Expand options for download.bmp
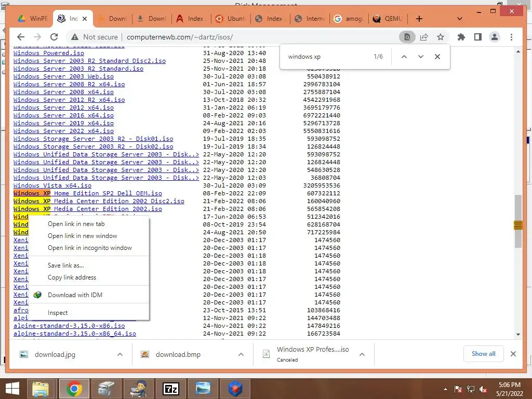 241,354
